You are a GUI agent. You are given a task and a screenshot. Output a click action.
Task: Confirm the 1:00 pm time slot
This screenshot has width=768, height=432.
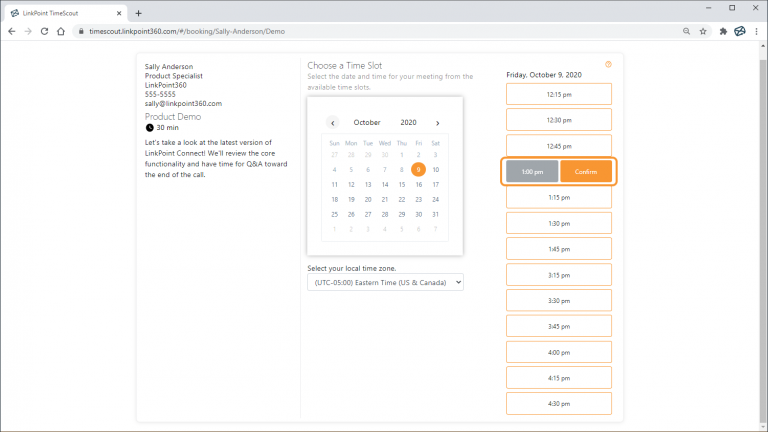point(585,172)
